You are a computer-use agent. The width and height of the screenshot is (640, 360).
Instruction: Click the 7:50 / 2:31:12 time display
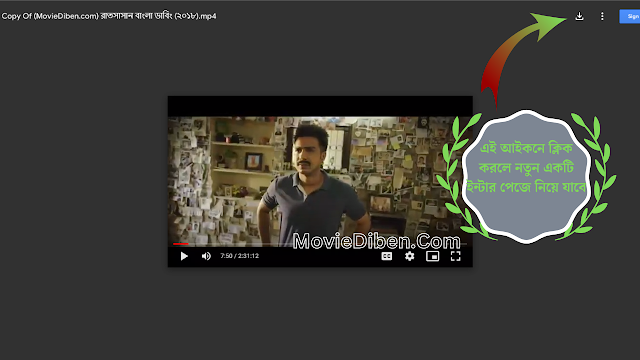click(x=240, y=256)
